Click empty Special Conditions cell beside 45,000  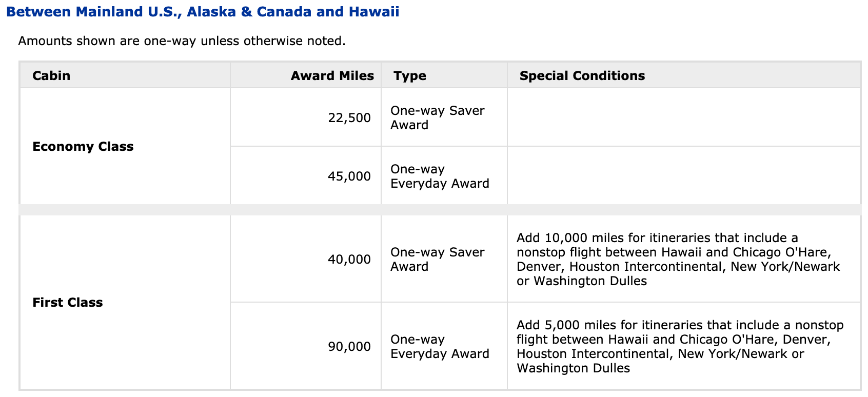tap(683, 176)
